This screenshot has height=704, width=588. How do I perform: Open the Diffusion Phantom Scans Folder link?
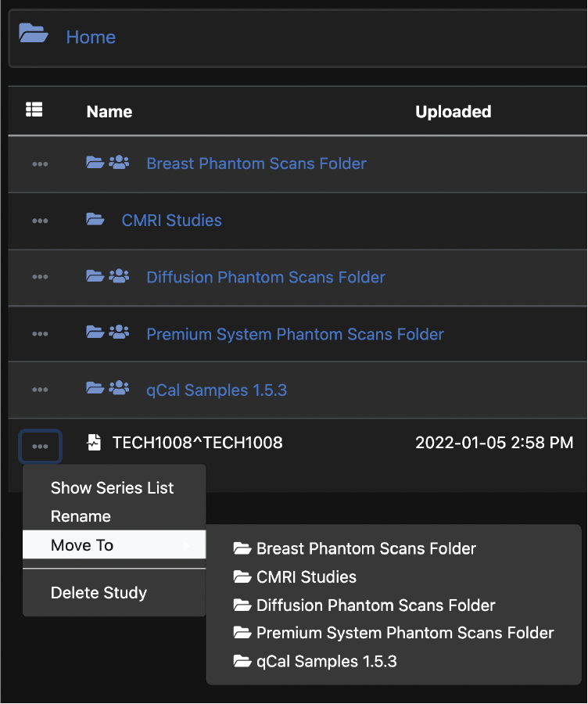coord(266,278)
